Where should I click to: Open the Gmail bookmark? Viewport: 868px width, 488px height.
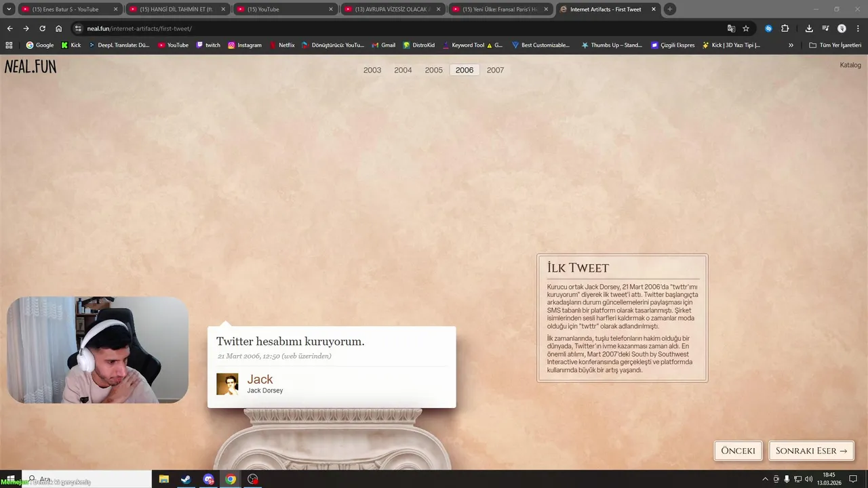point(384,45)
